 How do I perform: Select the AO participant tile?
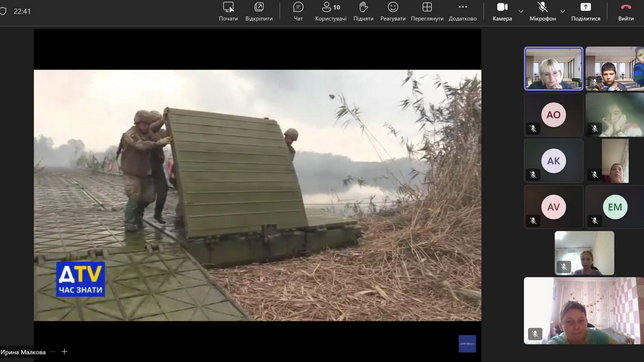(x=553, y=115)
